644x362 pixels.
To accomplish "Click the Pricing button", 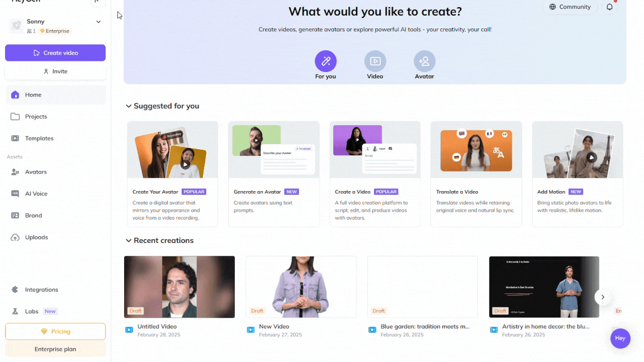I will pyautogui.click(x=55, y=331).
